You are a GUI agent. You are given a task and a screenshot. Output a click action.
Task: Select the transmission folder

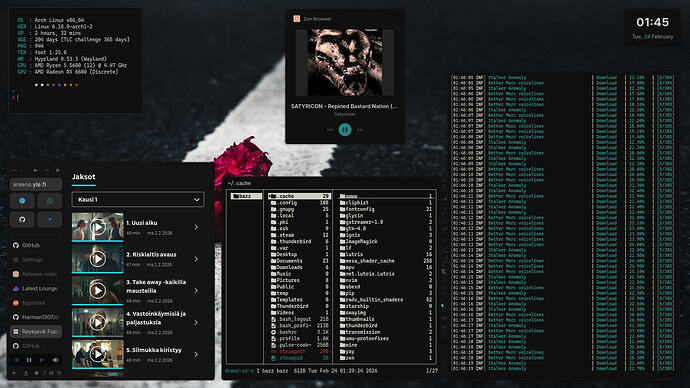click(386, 332)
